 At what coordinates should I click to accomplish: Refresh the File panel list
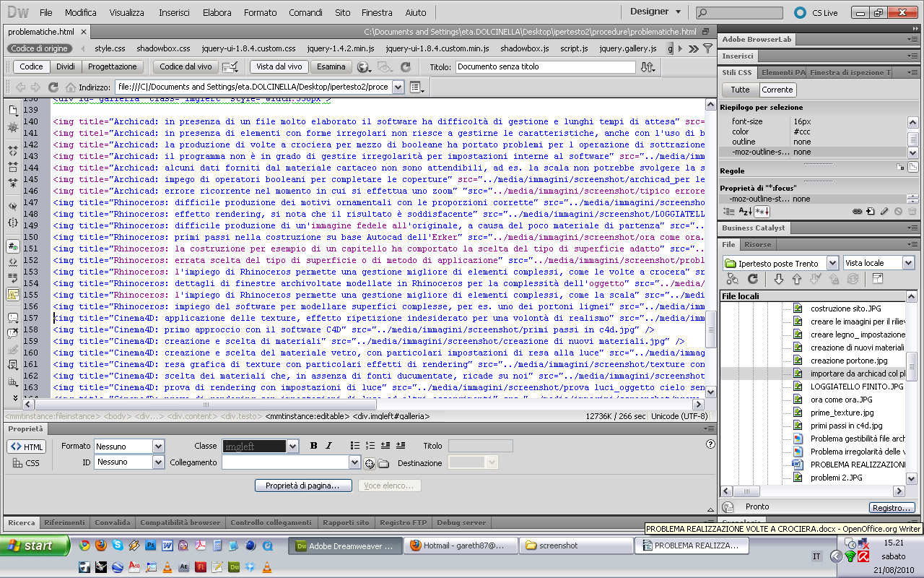coord(753,279)
